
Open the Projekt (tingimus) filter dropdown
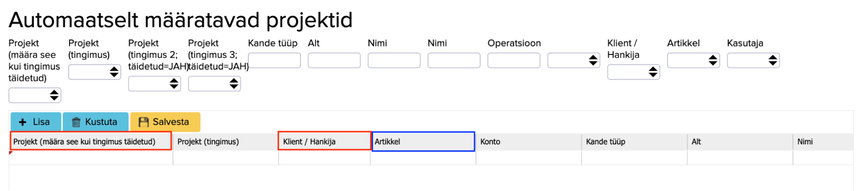[x=94, y=72]
